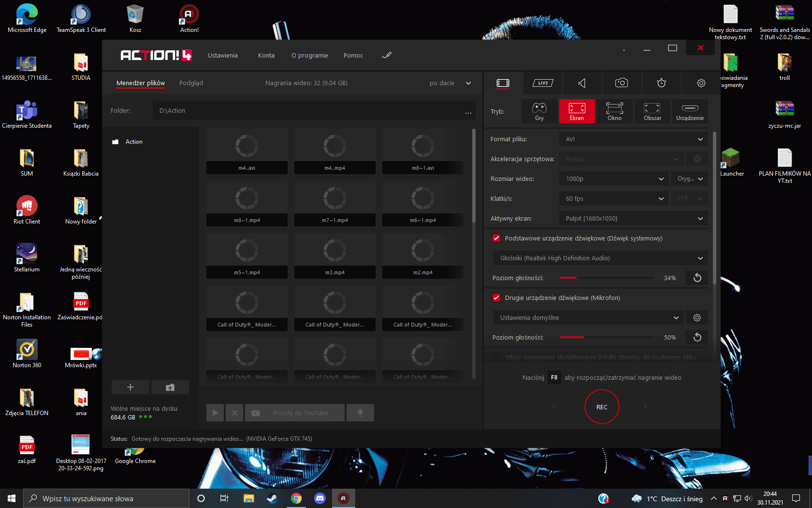Open microphone device settings gear
The height and width of the screenshot is (508, 812).
tap(697, 317)
